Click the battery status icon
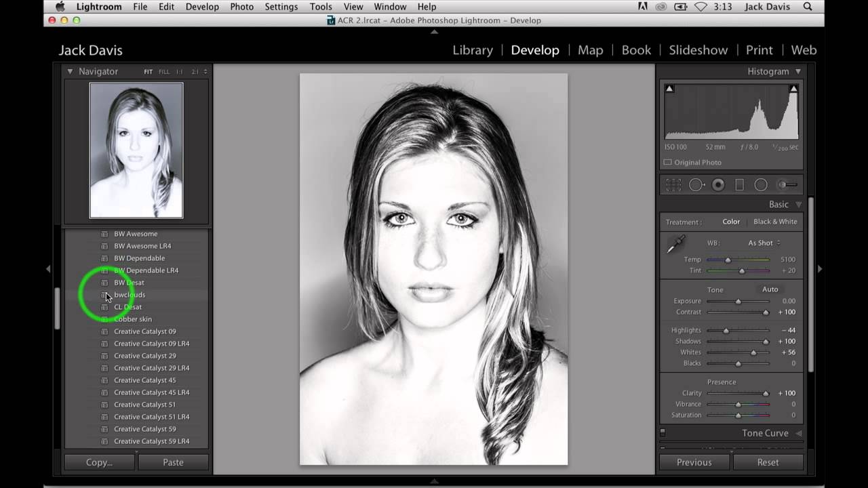868x488 pixels. point(681,7)
